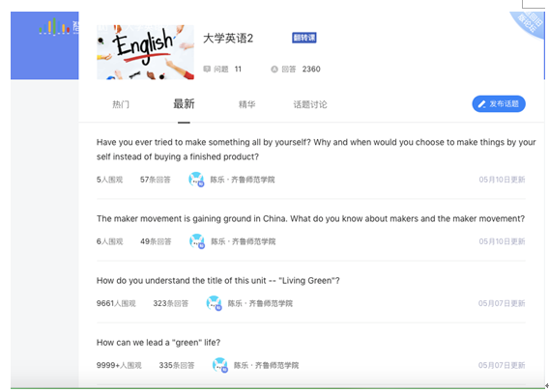Open avatar of 陈乐 on maker movement question

tap(197, 241)
